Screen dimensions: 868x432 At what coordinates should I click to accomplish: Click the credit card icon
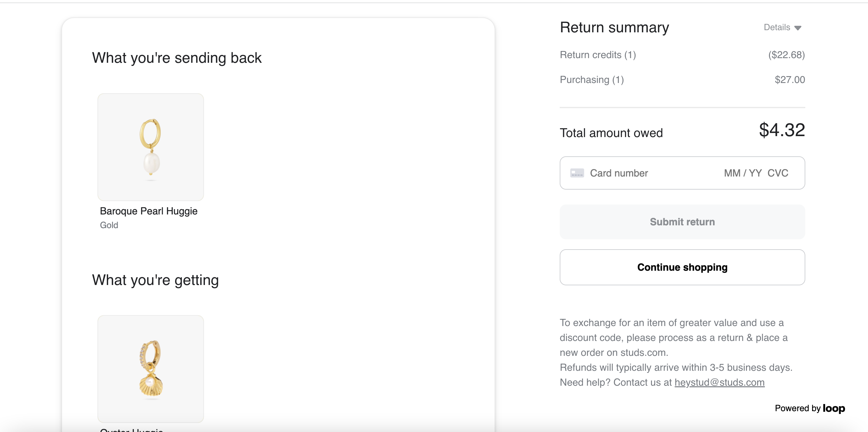(577, 173)
